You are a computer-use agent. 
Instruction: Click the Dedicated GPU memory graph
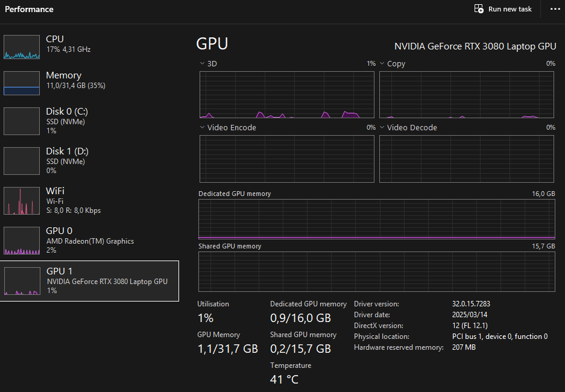pos(377,219)
